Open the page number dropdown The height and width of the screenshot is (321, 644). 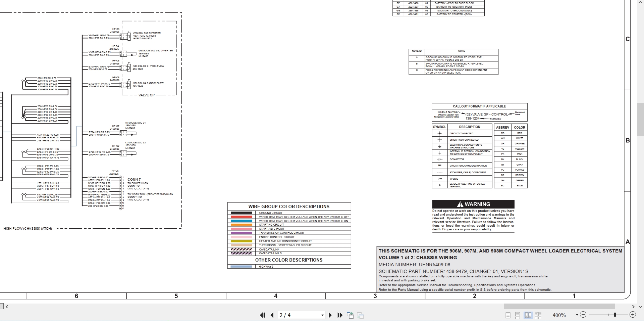click(x=322, y=315)
